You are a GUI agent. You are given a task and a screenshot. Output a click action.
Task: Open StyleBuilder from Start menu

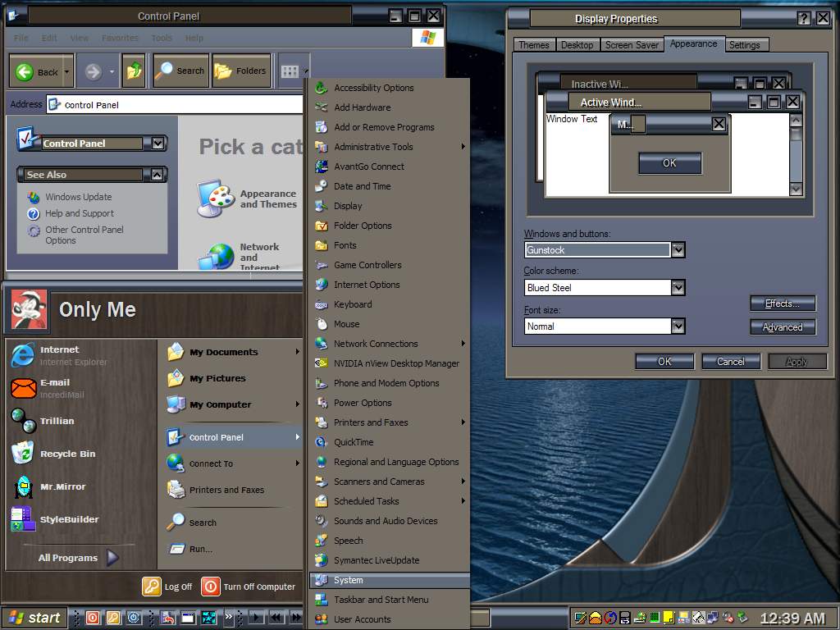point(23,519)
